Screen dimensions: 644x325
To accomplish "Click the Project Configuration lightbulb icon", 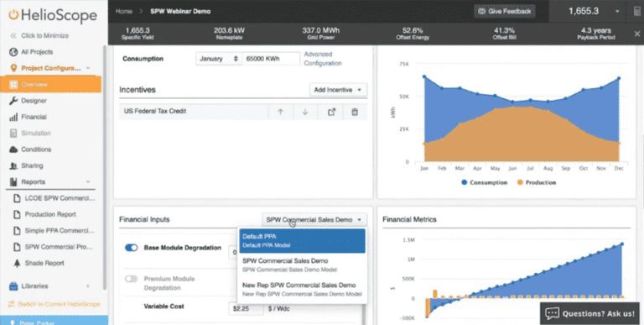I will pos(13,68).
